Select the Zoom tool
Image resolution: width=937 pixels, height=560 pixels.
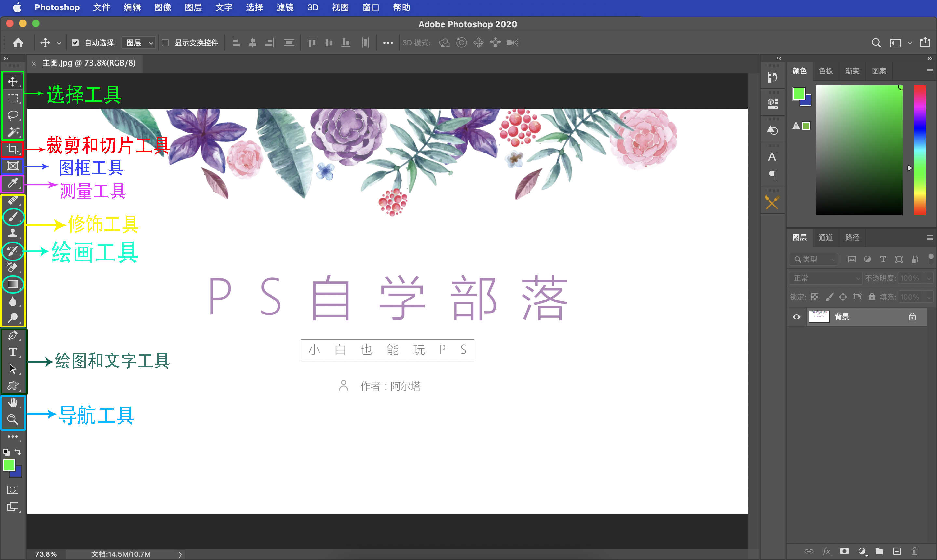pyautogui.click(x=12, y=419)
